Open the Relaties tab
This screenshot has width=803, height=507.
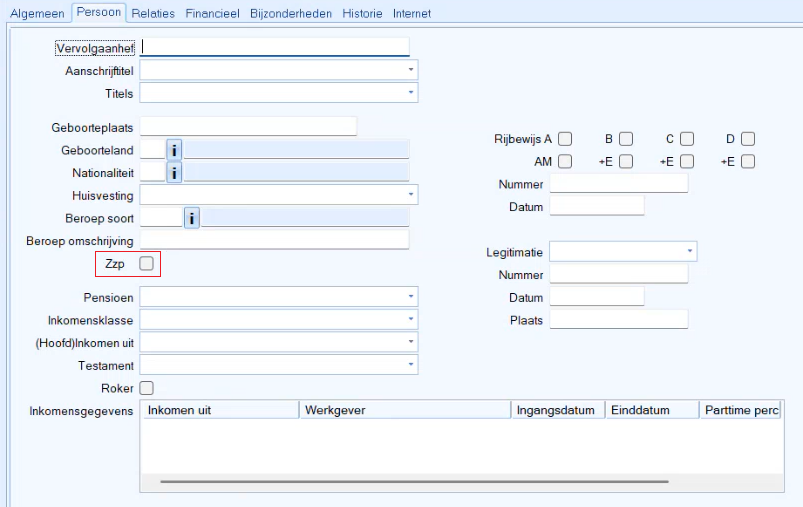pyautogui.click(x=153, y=13)
